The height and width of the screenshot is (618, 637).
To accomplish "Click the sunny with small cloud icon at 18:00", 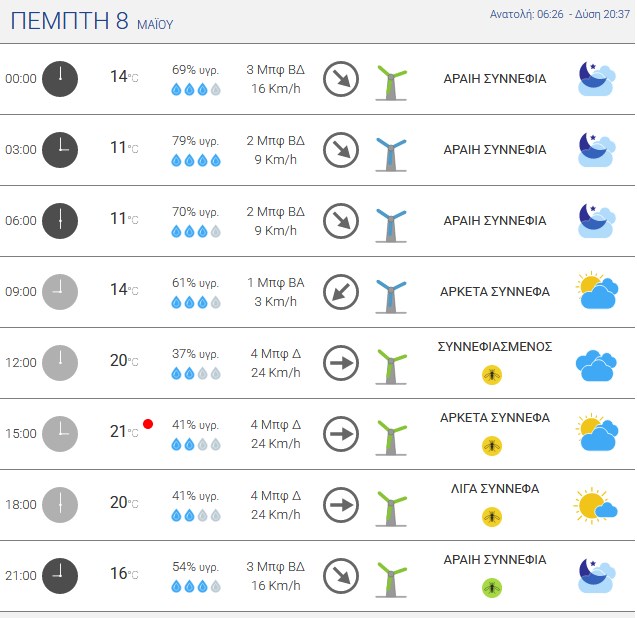I will [x=596, y=505].
